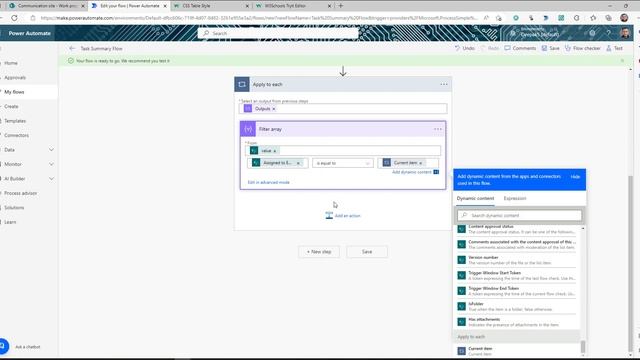Image resolution: width=640 pixels, height=360 pixels.
Task: Select Comments associated with content approval item
Action: 517,244
